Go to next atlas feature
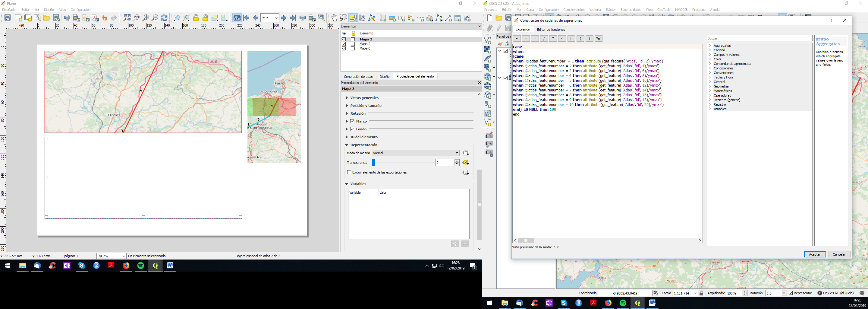This screenshot has width=868, height=309. 284,18
